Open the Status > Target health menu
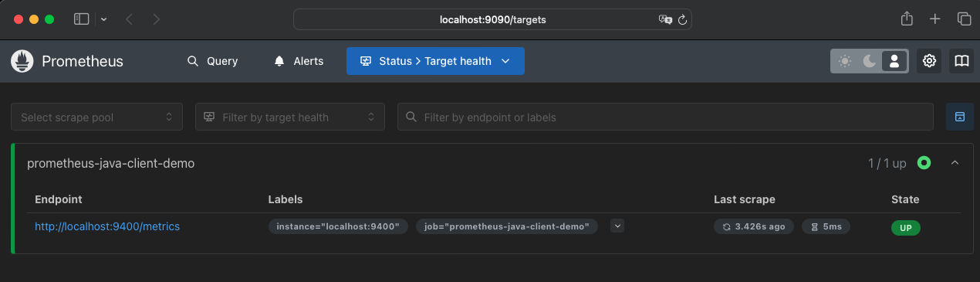 pyautogui.click(x=435, y=61)
